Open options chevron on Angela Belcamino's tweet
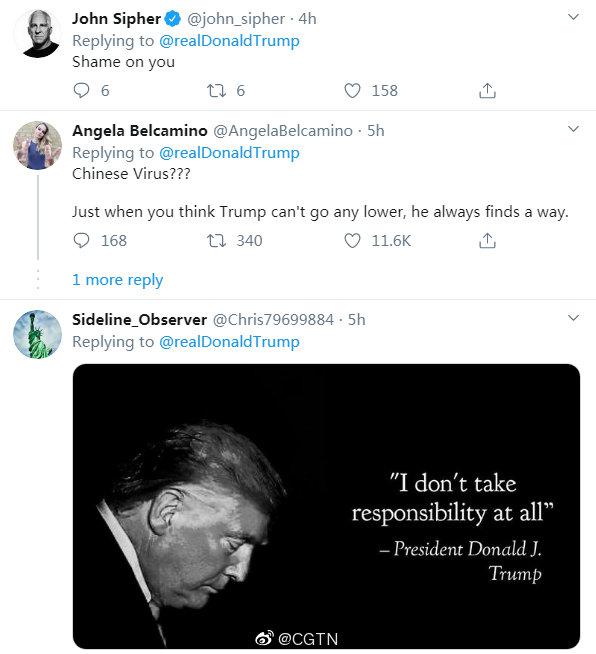The image size is (596, 654). pyautogui.click(x=573, y=129)
